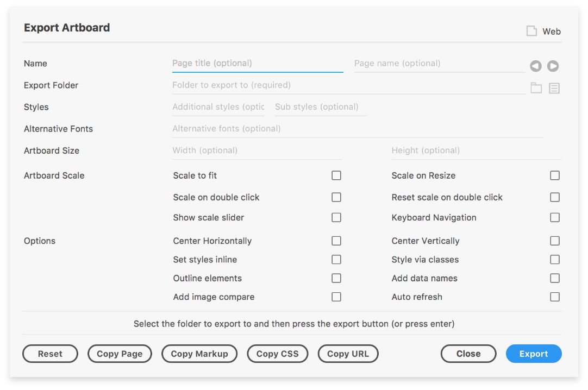Focus the Page title input field

point(257,64)
